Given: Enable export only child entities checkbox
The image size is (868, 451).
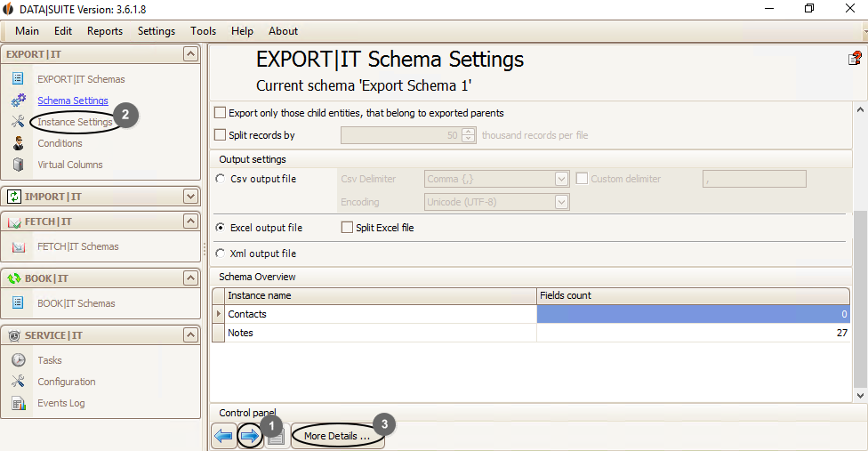Looking at the screenshot, I should click(x=220, y=113).
